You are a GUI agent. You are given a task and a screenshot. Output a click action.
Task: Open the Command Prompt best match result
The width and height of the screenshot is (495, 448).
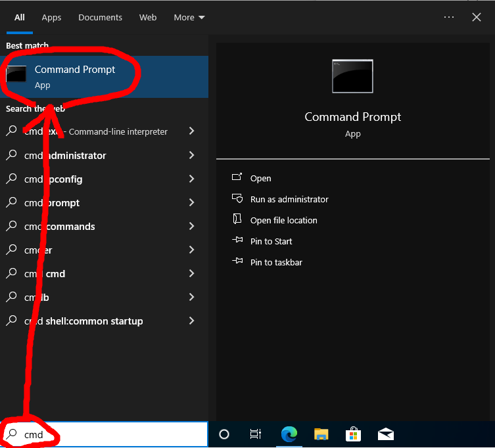click(x=104, y=77)
